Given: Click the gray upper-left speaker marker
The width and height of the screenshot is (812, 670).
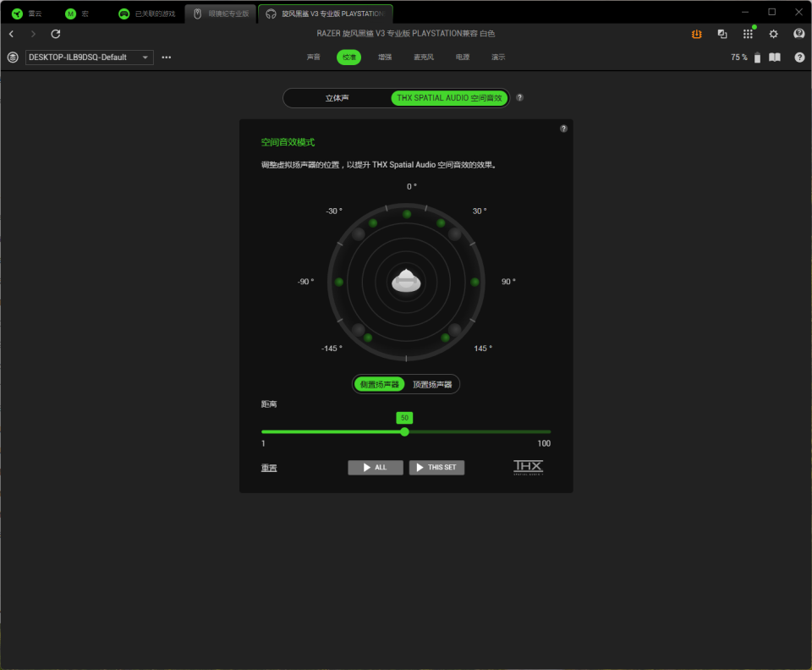Looking at the screenshot, I should click(x=359, y=234).
